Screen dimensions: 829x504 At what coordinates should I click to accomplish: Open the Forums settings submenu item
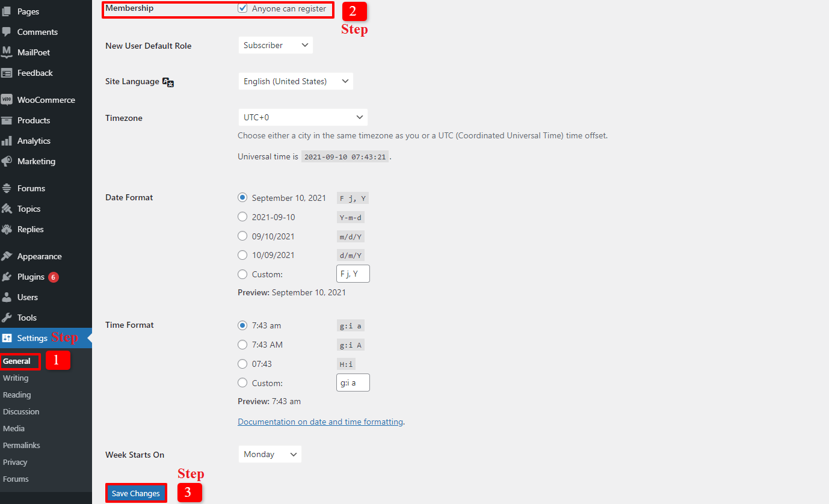pos(16,479)
